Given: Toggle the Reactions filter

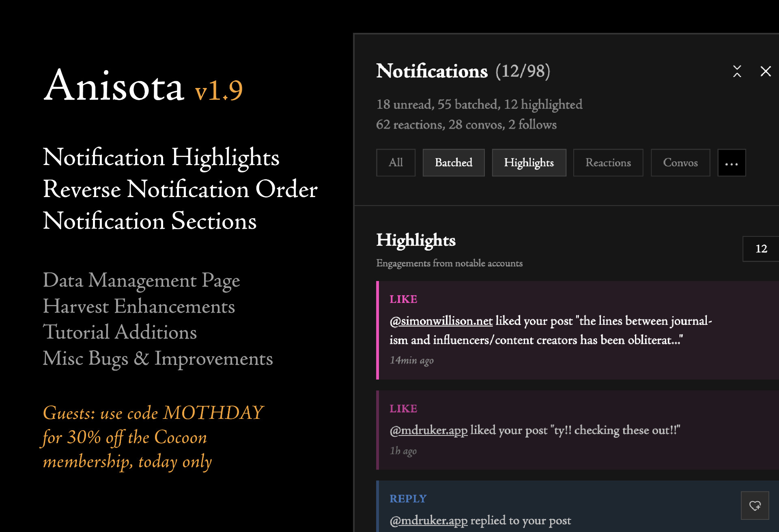Looking at the screenshot, I should tap(608, 163).
